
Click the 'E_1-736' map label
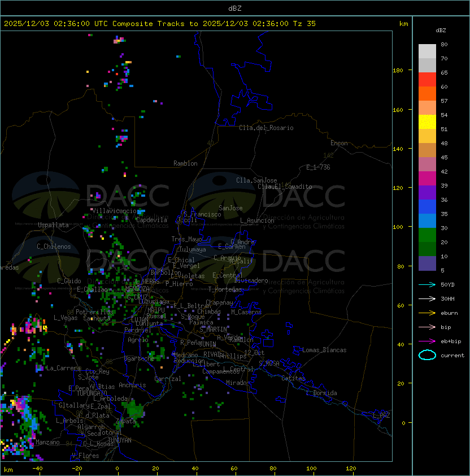tap(318, 167)
